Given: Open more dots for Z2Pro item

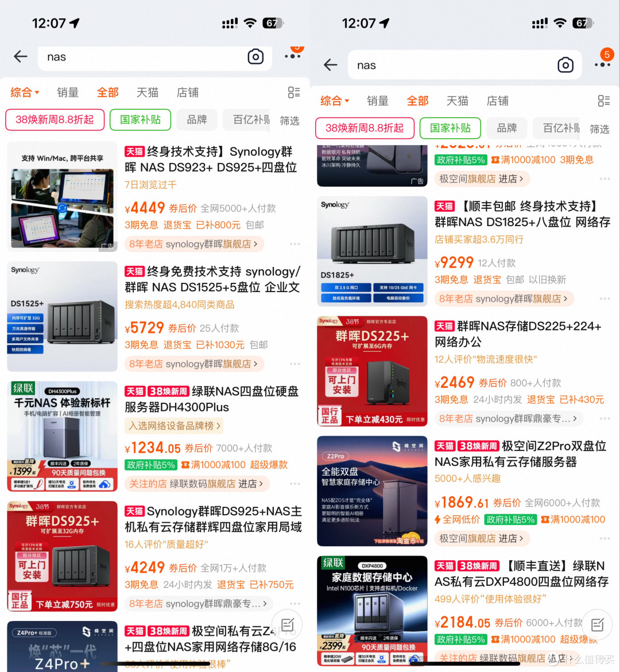Looking at the screenshot, I should pyautogui.click(x=604, y=538).
